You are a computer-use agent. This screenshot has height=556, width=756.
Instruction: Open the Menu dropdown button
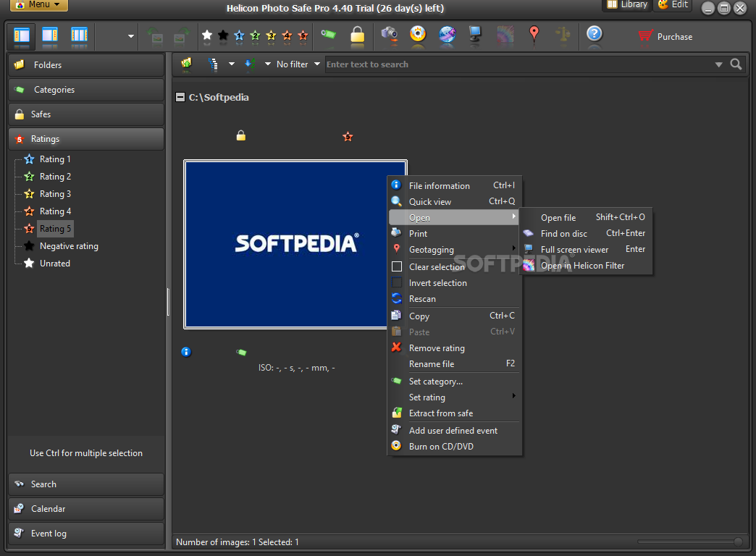coord(38,5)
